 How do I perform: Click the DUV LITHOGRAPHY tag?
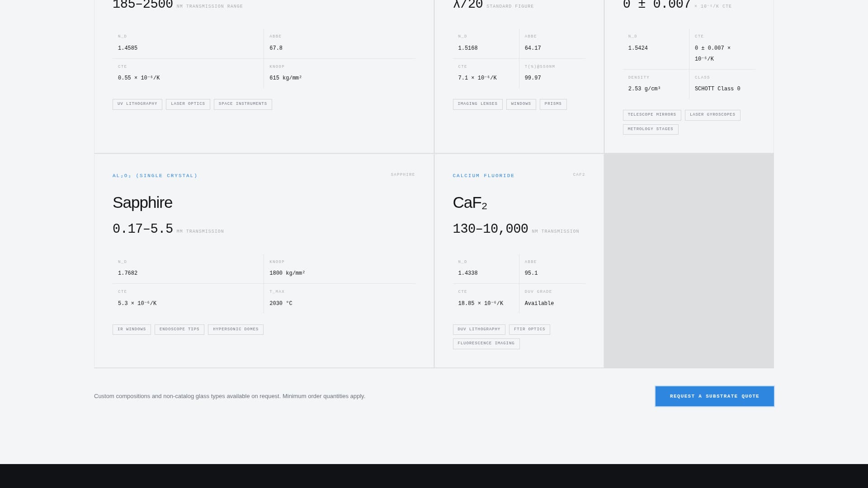click(x=479, y=329)
